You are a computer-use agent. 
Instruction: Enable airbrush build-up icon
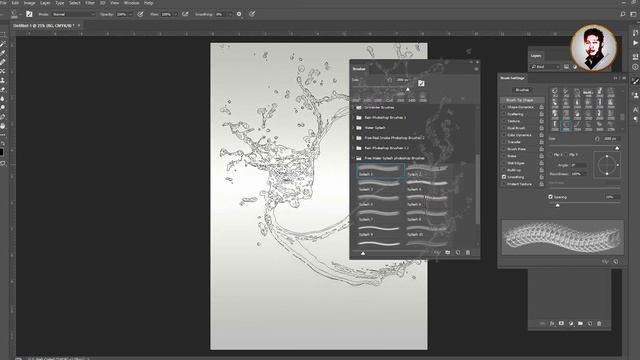pos(185,14)
